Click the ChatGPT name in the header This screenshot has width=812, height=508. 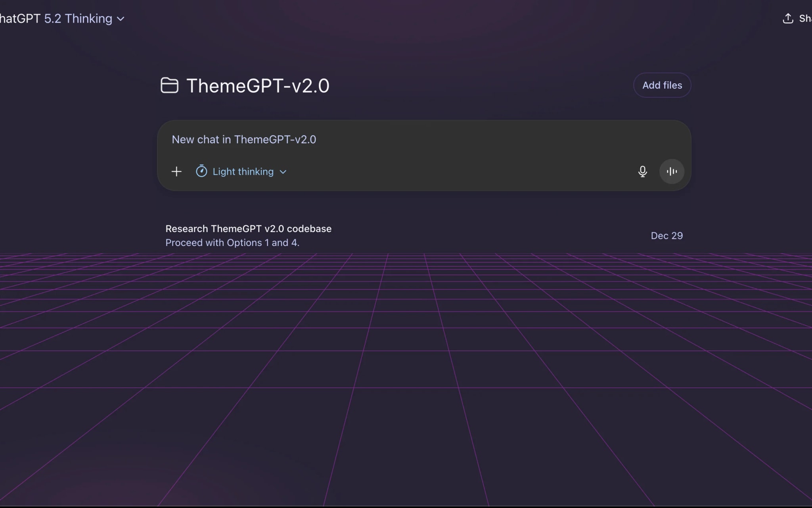20,19
